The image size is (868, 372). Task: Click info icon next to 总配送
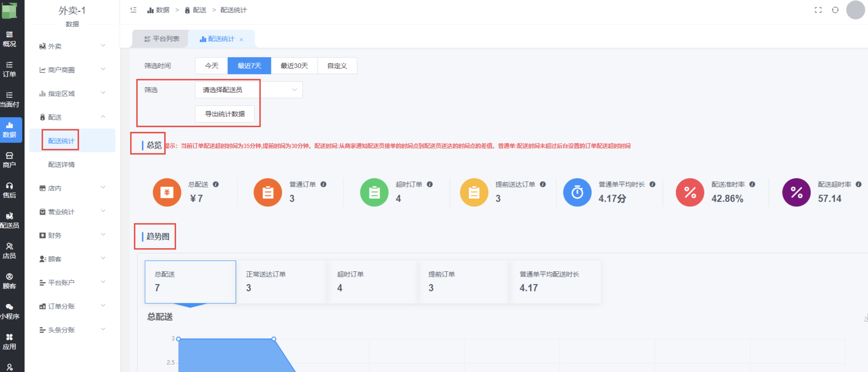tap(216, 184)
